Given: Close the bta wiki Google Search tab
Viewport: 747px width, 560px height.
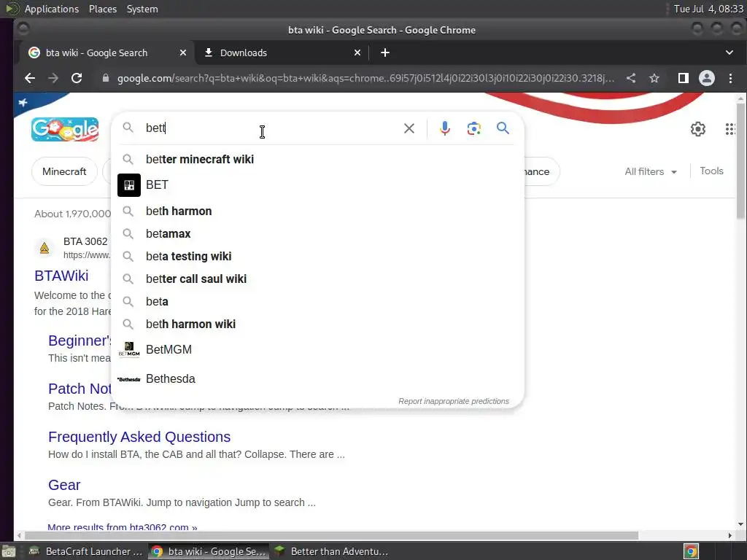Looking at the screenshot, I should (x=183, y=52).
